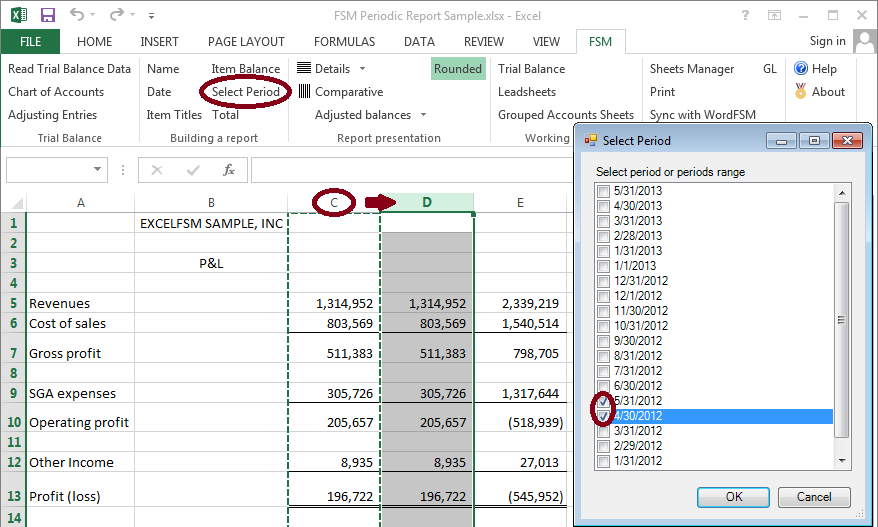The width and height of the screenshot is (878, 527).
Task: Switch to the PAGE LAYOUT tab
Action: 246,41
